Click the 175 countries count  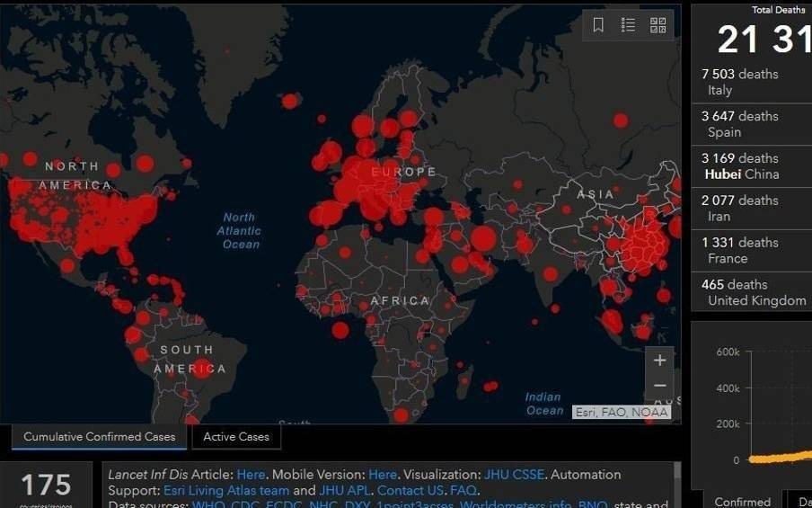[x=46, y=486]
